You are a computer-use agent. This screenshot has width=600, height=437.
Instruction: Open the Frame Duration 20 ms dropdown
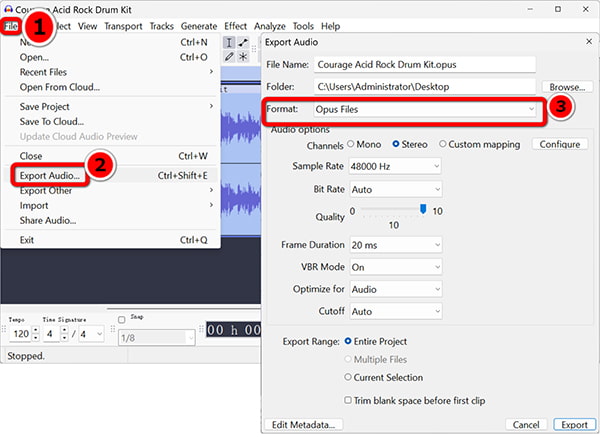395,245
